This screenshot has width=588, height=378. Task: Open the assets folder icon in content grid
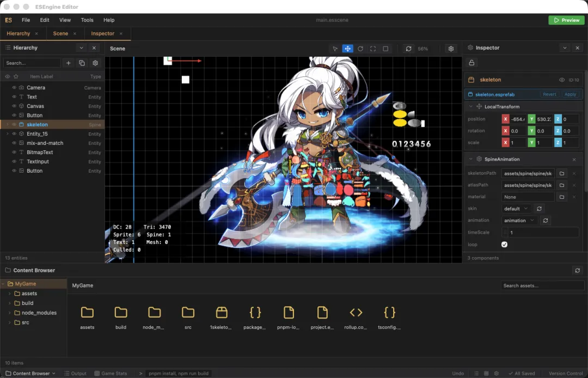(87, 313)
